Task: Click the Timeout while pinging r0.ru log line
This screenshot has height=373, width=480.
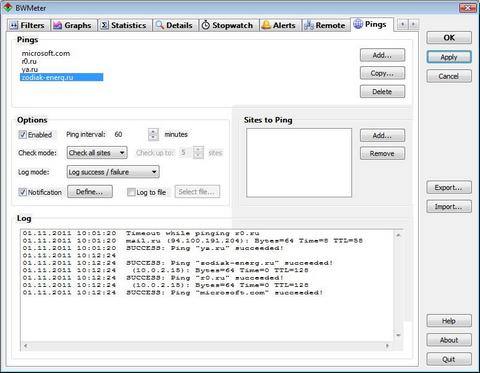Action: click(x=141, y=233)
